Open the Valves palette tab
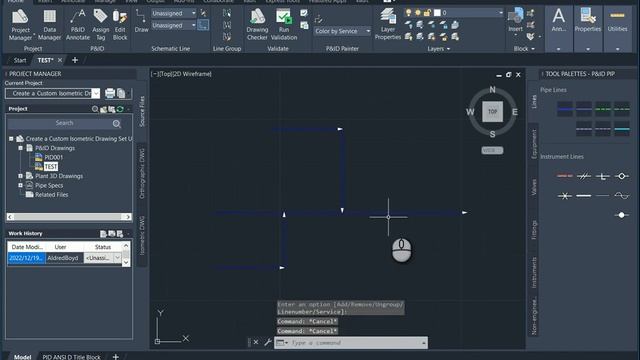This screenshot has width=640, height=360. [x=534, y=187]
